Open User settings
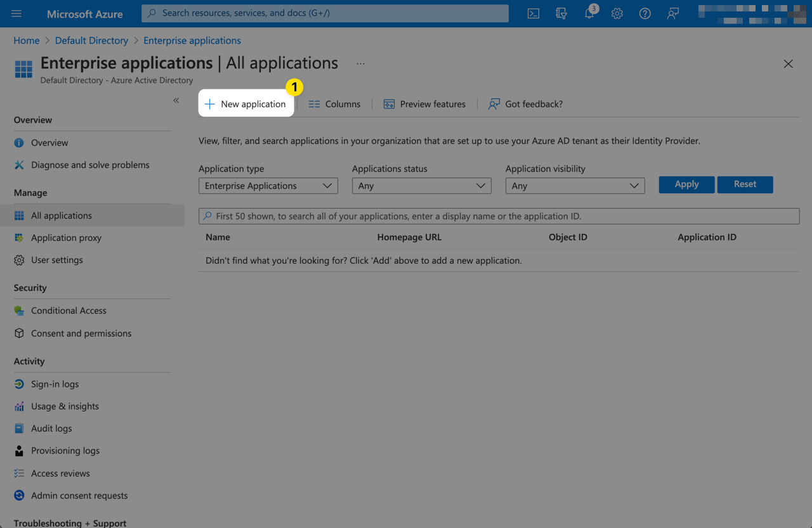Screen dimensions: 812x528 (56, 260)
